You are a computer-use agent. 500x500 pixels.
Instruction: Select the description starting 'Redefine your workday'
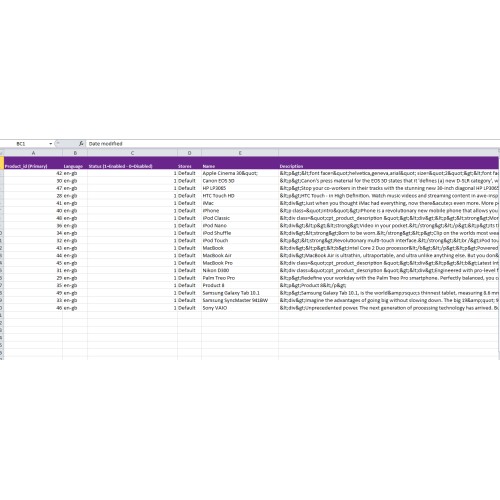pos(389,278)
